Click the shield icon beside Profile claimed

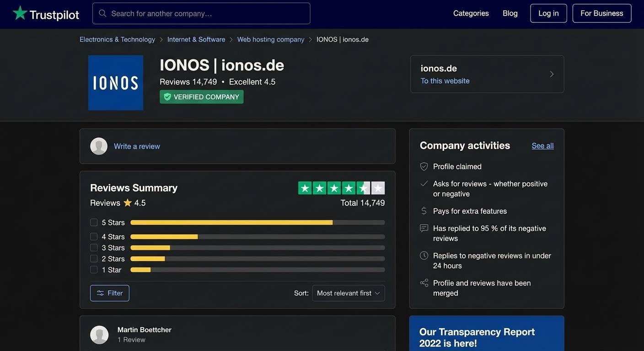pos(424,166)
